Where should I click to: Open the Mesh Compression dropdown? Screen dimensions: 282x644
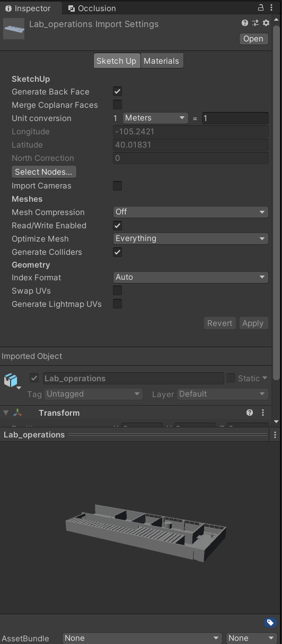[191, 212]
